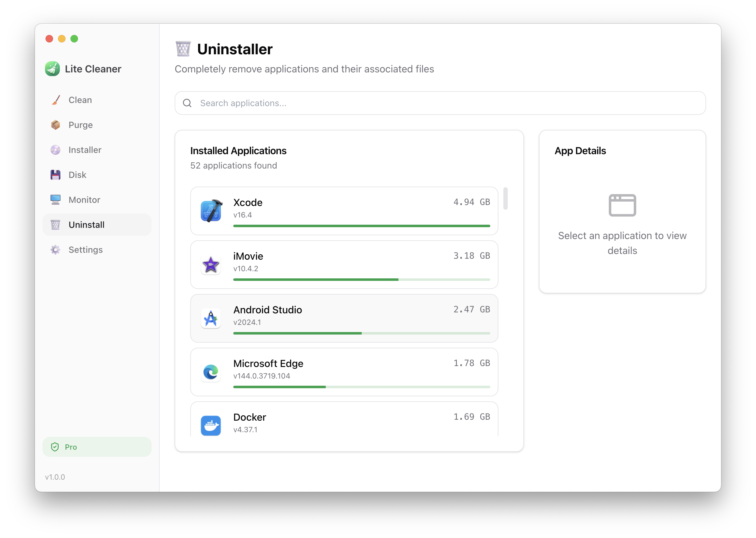Open the Clean section in sidebar
The width and height of the screenshot is (756, 538).
pyautogui.click(x=80, y=100)
